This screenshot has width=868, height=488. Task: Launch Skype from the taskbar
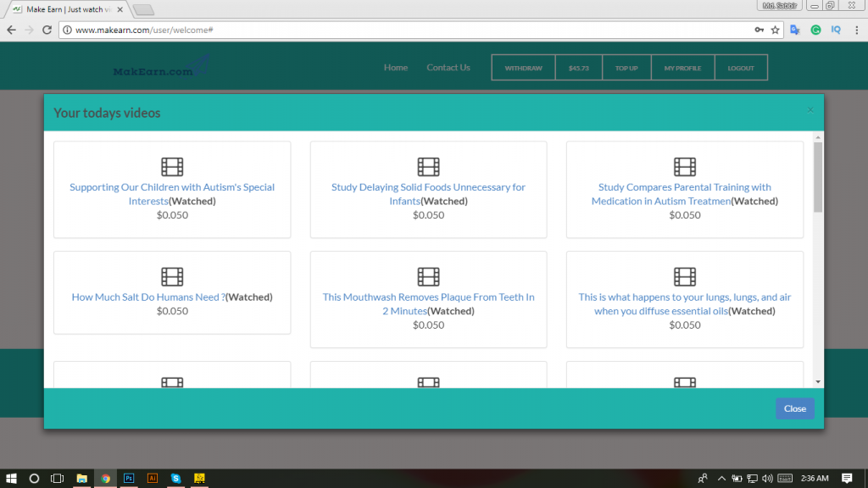pyautogui.click(x=175, y=478)
